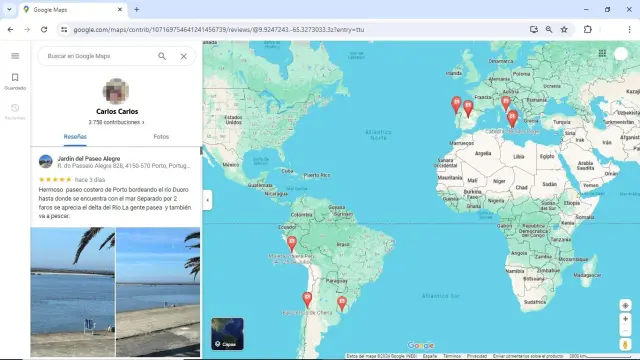Switch to the Fotos tab
This screenshot has width=640, height=360.
coord(161,137)
